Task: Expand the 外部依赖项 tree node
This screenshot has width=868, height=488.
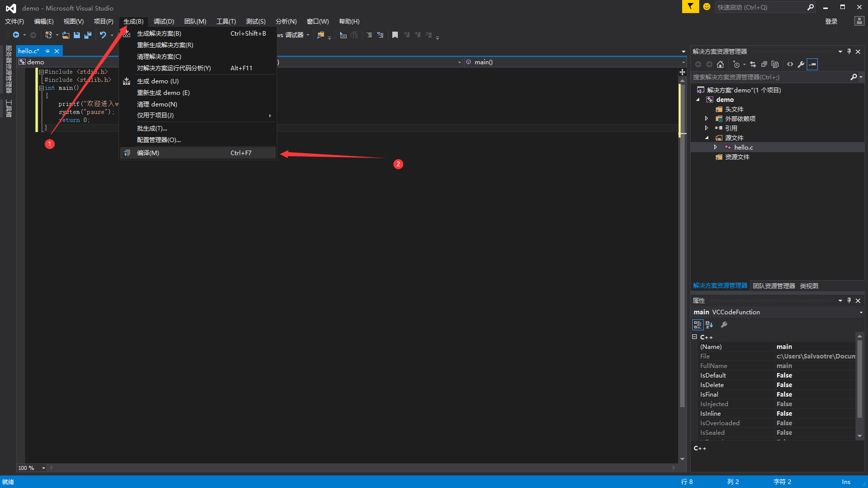Action: click(706, 119)
